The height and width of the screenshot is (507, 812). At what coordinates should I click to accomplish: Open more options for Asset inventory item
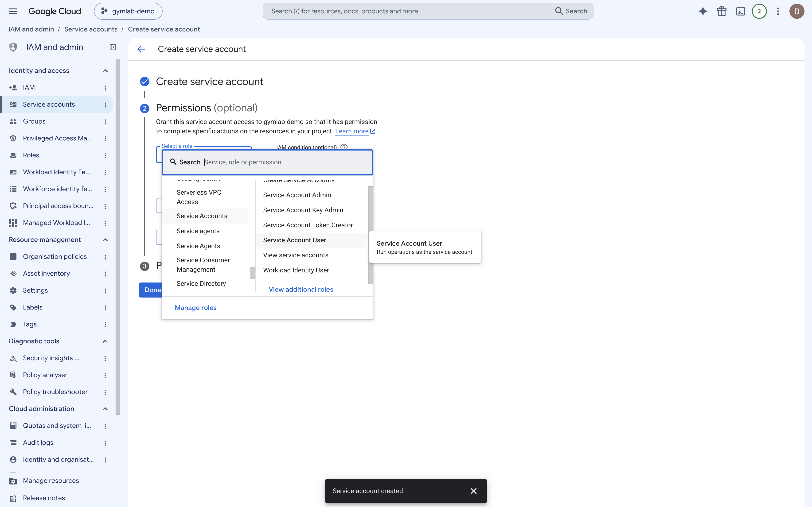[x=105, y=274]
